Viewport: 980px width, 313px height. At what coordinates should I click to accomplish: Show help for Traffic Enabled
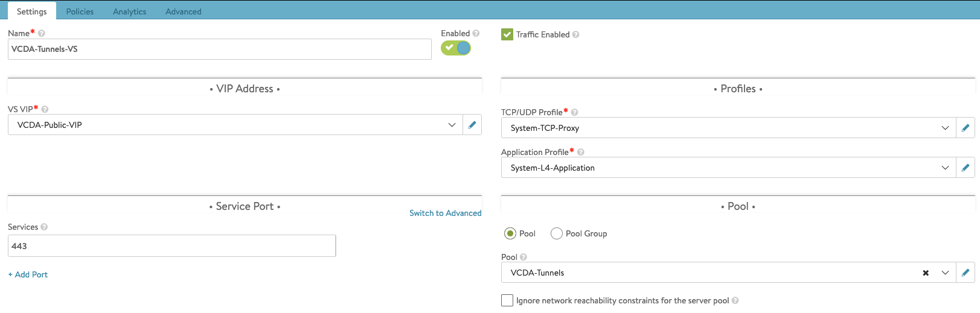[x=576, y=35]
